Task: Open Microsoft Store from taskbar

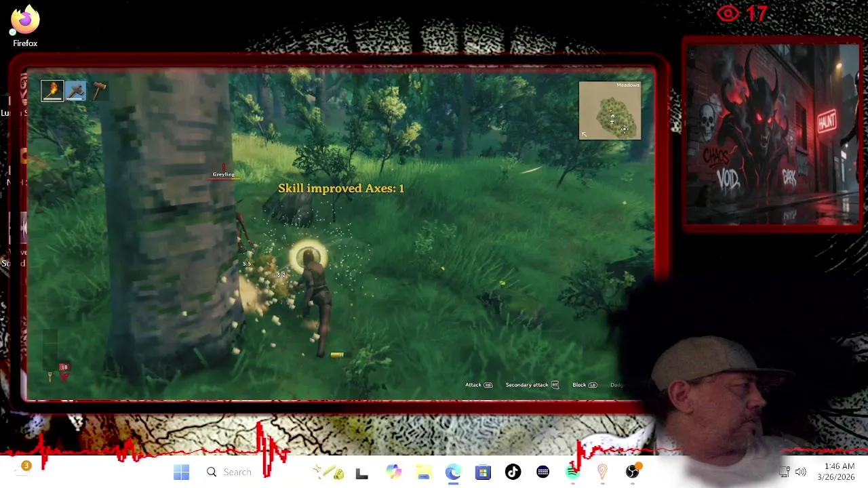Action: pyautogui.click(x=483, y=472)
